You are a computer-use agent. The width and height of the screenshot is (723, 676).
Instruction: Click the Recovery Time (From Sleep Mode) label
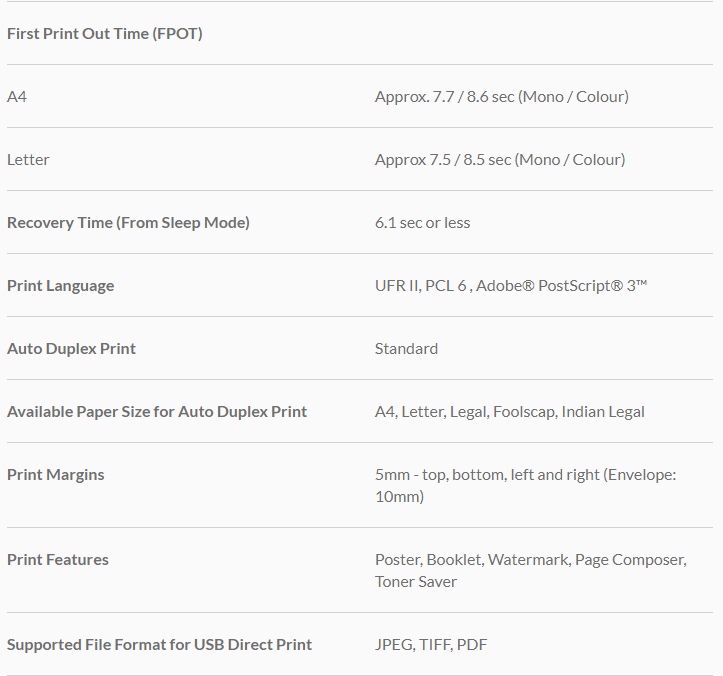point(128,223)
